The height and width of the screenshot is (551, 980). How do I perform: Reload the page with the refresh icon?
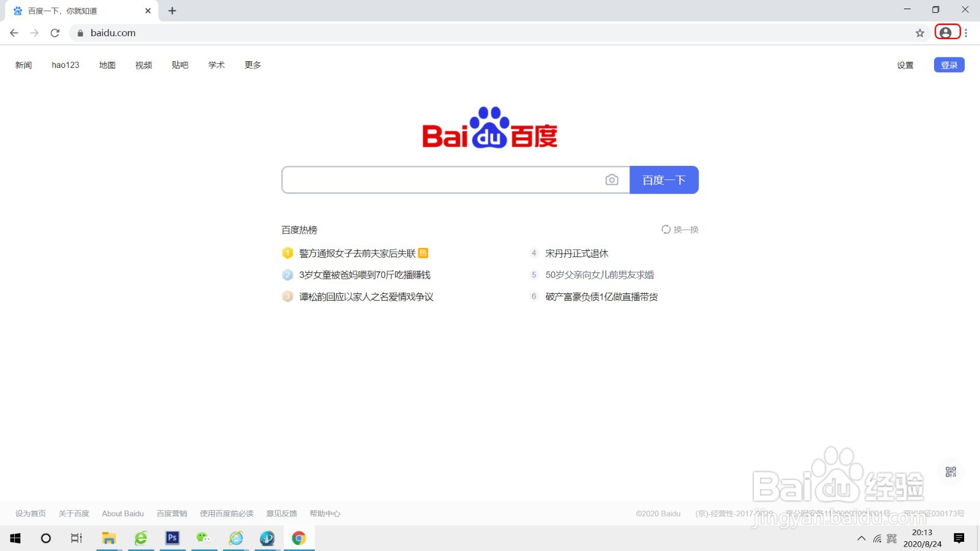tap(55, 33)
